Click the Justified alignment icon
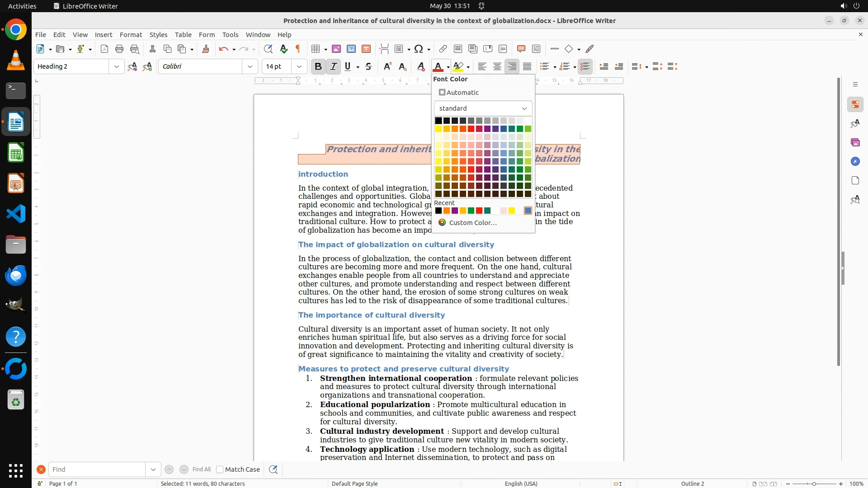Screen dimensions: 868x488 [527, 66]
